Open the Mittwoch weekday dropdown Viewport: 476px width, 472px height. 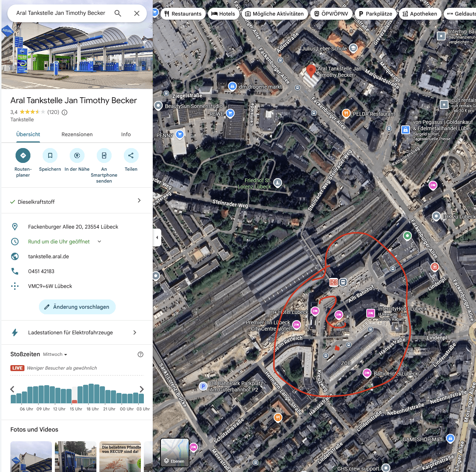coord(55,354)
